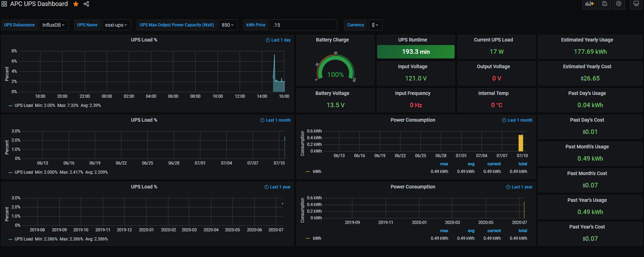Click the UPS Load Last 1 year indicator
This screenshot has height=257, width=644.
point(278,187)
